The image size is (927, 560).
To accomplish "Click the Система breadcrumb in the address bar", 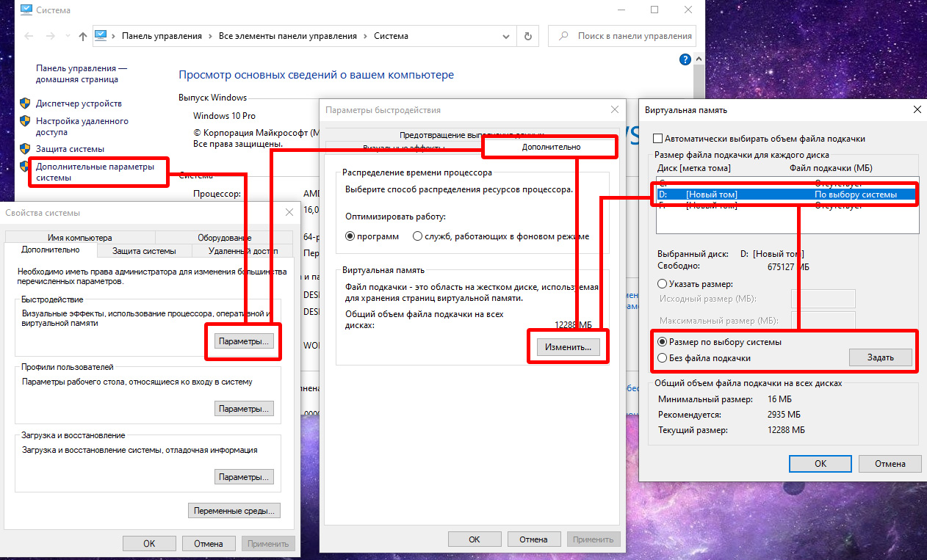I will pyautogui.click(x=391, y=36).
